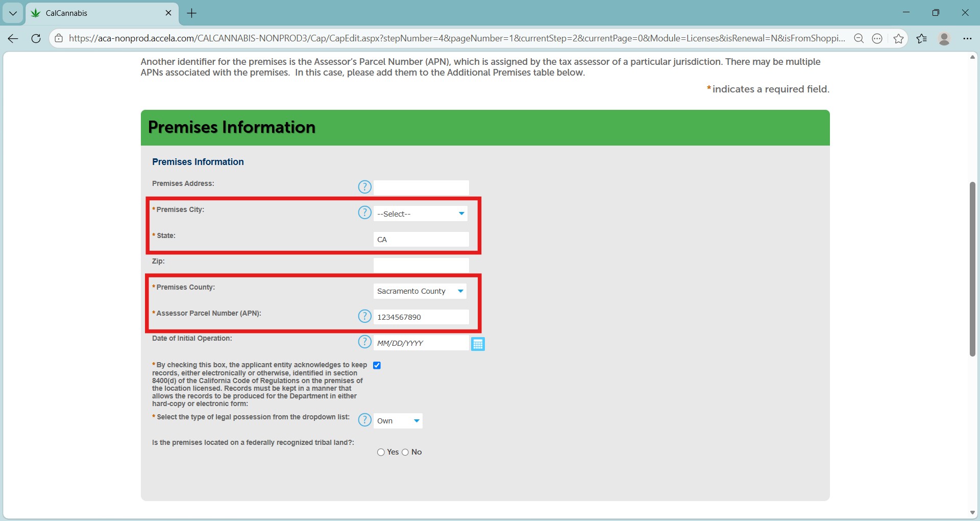Click help icon for Assessor Parcel Number
The image size is (980, 521).
364,316
